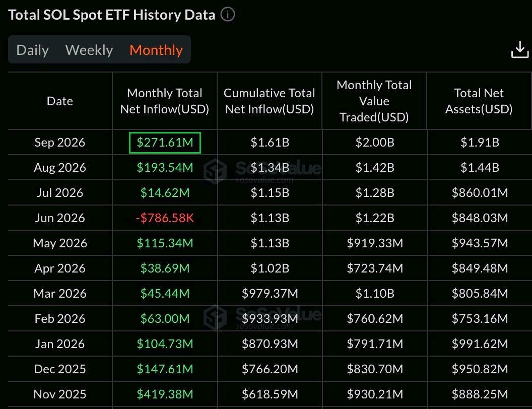Select the Jul 2026 row date
The image size is (532, 409).
pos(60,192)
